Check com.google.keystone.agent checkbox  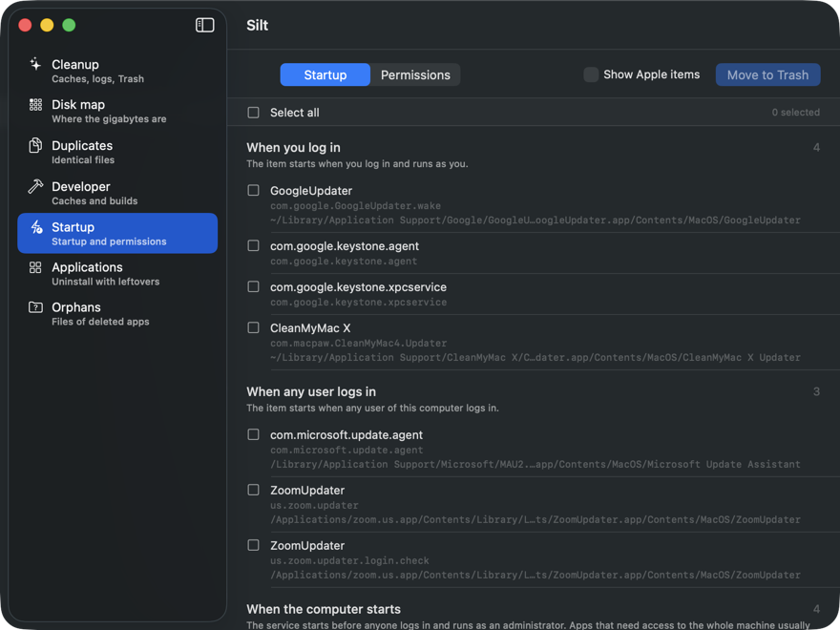253,245
